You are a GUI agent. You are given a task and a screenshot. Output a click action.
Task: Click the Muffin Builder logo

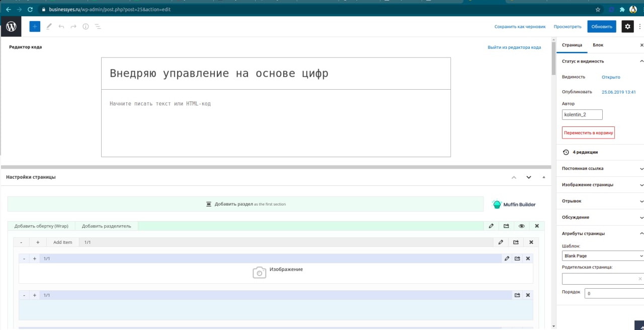tap(514, 204)
